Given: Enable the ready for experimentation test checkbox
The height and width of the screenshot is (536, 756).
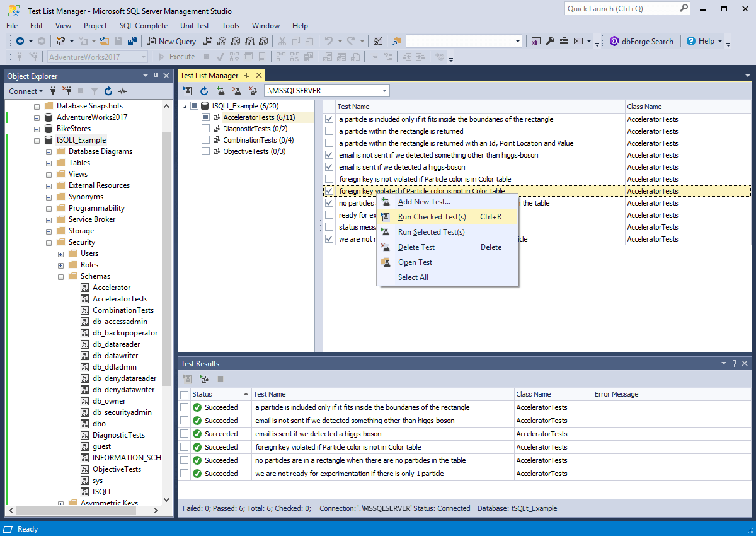Looking at the screenshot, I should (x=329, y=214).
